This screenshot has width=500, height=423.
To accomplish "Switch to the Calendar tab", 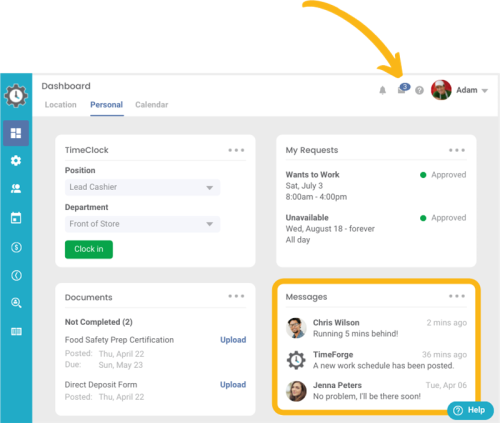I will [x=152, y=105].
